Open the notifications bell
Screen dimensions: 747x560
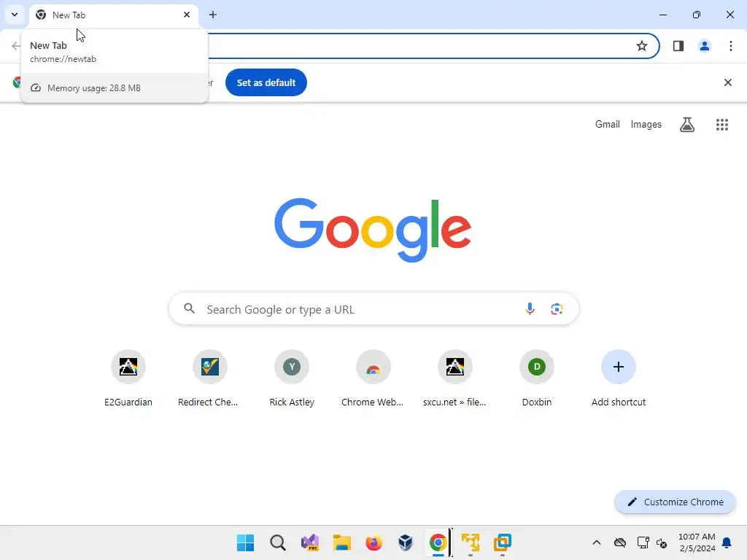tap(727, 542)
